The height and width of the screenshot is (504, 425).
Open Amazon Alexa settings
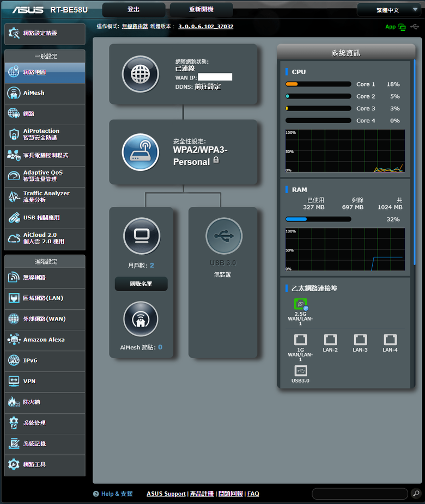click(x=45, y=340)
